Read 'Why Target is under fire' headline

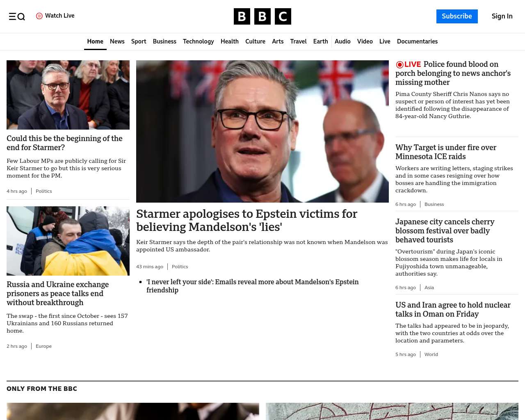(x=446, y=152)
